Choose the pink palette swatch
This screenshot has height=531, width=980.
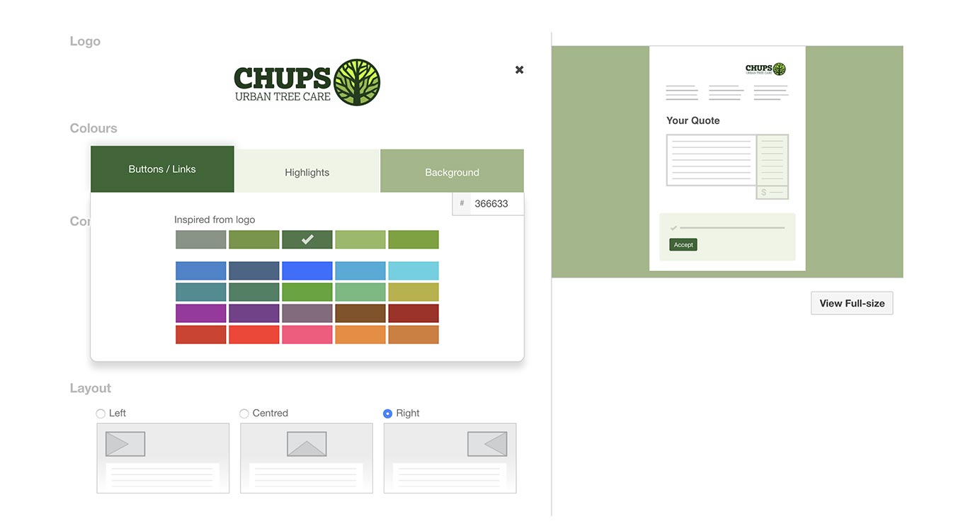point(307,335)
